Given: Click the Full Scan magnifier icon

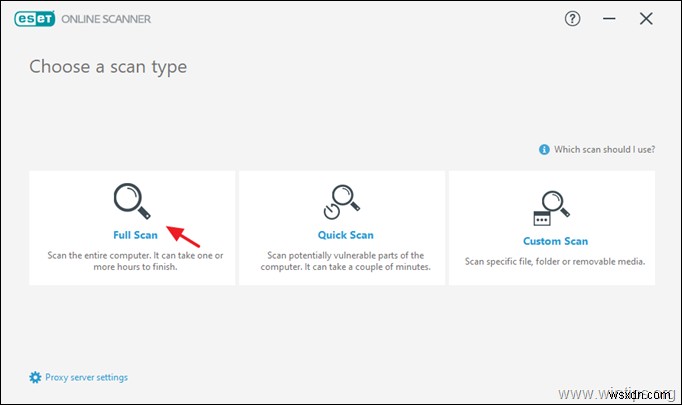Looking at the screenshot, I should tap(132, 200).
